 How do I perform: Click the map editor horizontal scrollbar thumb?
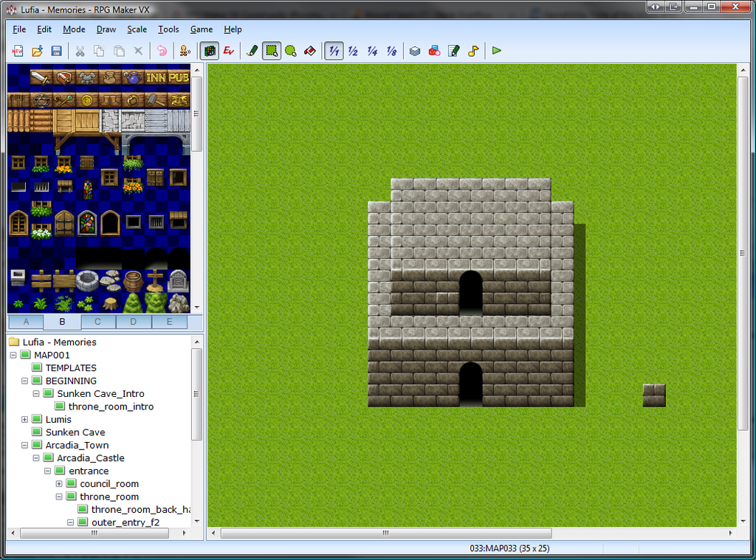386,533
